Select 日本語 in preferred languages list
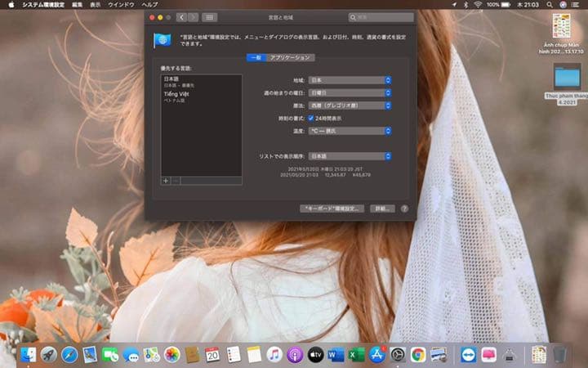Viewport: 588px width, 368px height. (202, 82)
